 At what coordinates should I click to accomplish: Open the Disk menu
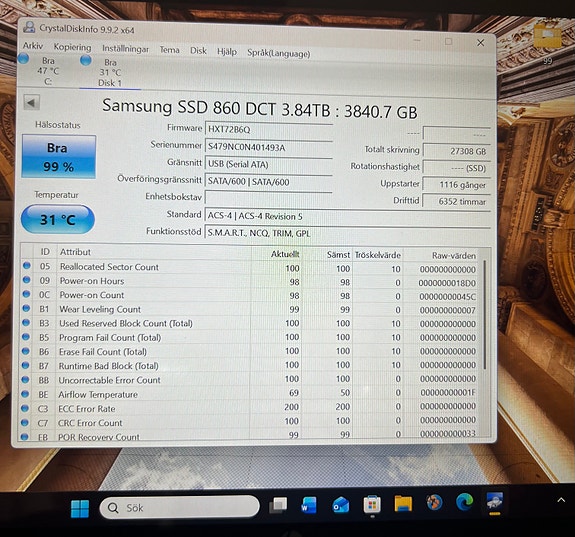pyautogui.click(x=198, y=51)
